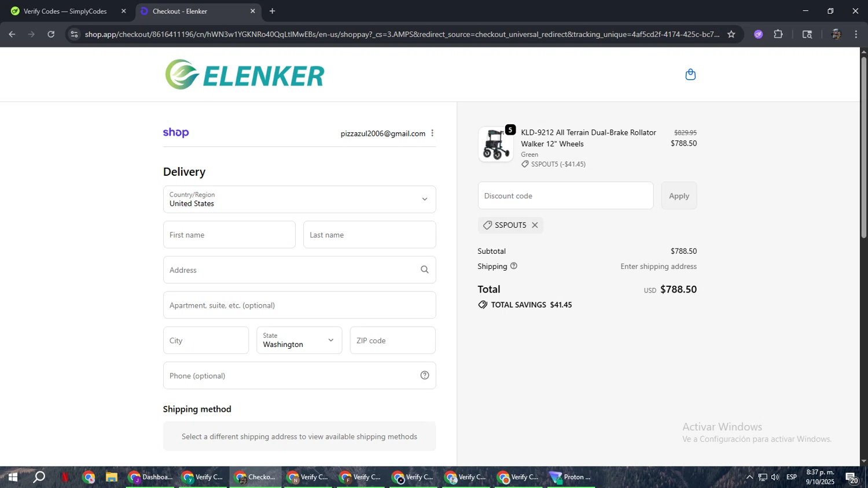This screenshot has width=868, height=488.
Task: Click the Last name field
Action: [x=369, y=235]
